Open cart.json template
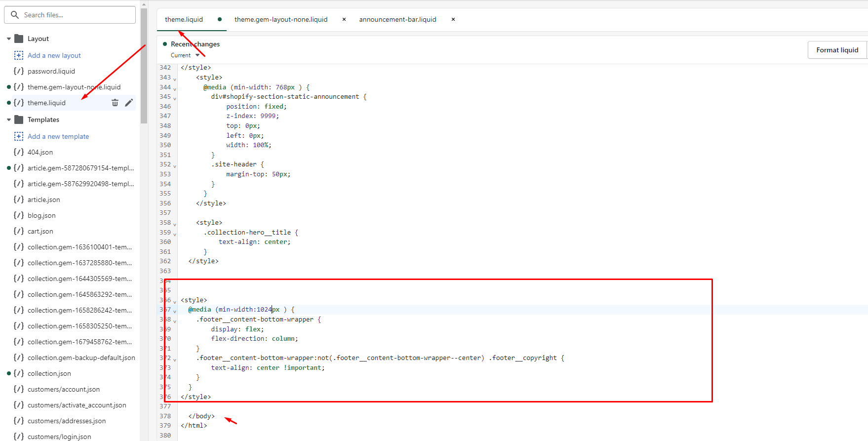868x441 pixels. point(40,231)
